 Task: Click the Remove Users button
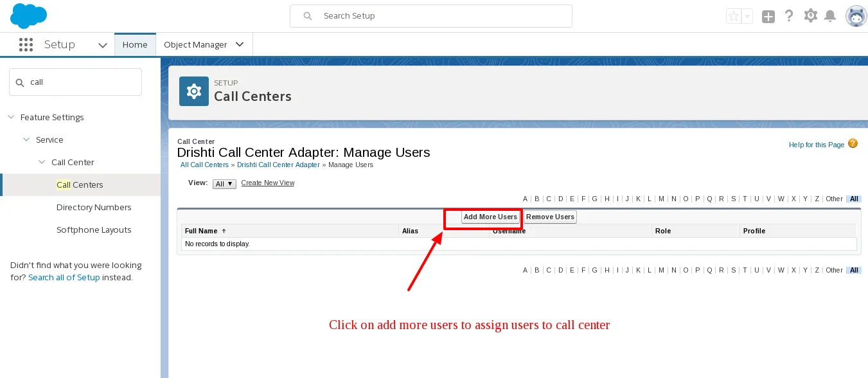coord(550,217)
